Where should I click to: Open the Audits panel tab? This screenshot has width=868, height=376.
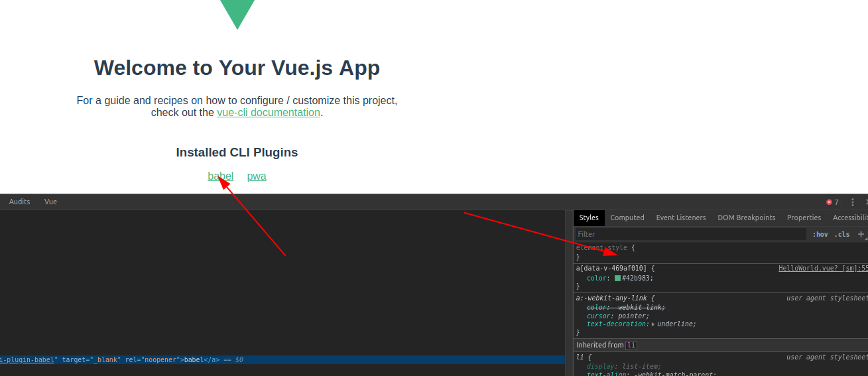(19, 202)
